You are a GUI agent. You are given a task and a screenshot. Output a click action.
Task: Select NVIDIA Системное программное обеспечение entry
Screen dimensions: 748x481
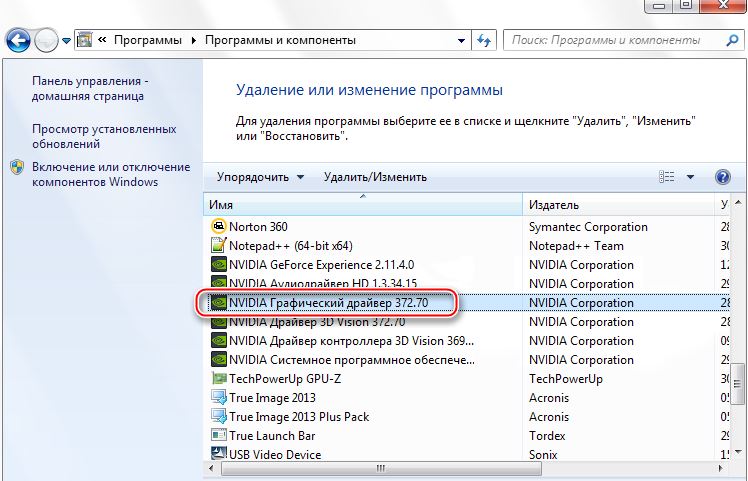coord(352,360)
